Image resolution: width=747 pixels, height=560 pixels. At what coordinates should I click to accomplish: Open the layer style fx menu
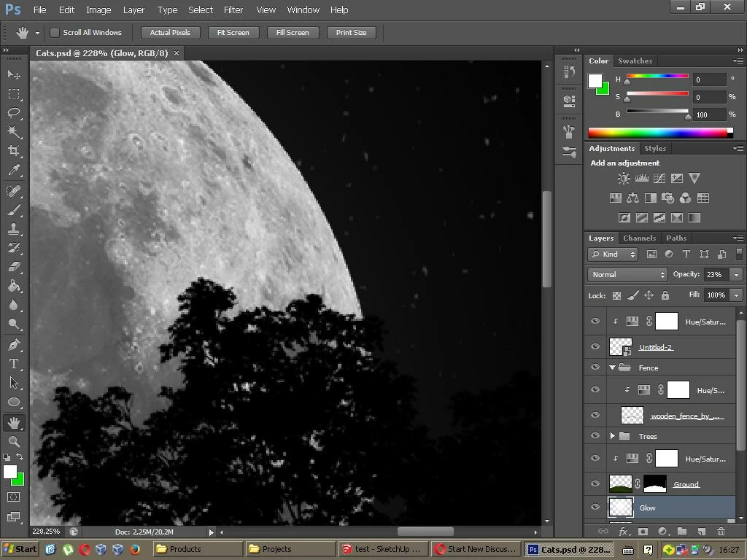(x=623, y=532)
